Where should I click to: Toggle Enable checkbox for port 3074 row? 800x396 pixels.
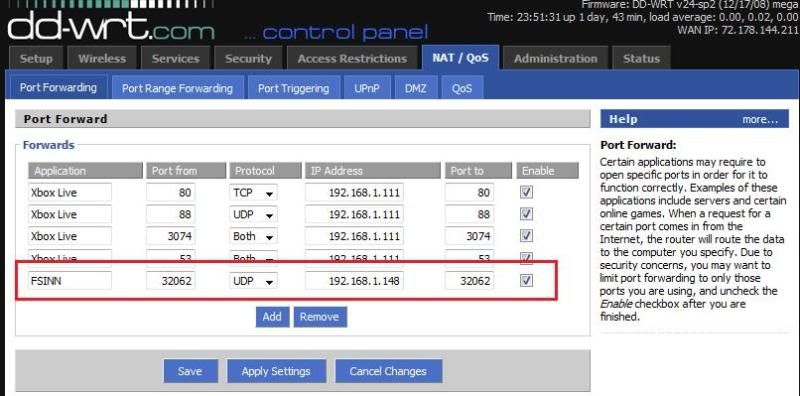coord(527,236)
